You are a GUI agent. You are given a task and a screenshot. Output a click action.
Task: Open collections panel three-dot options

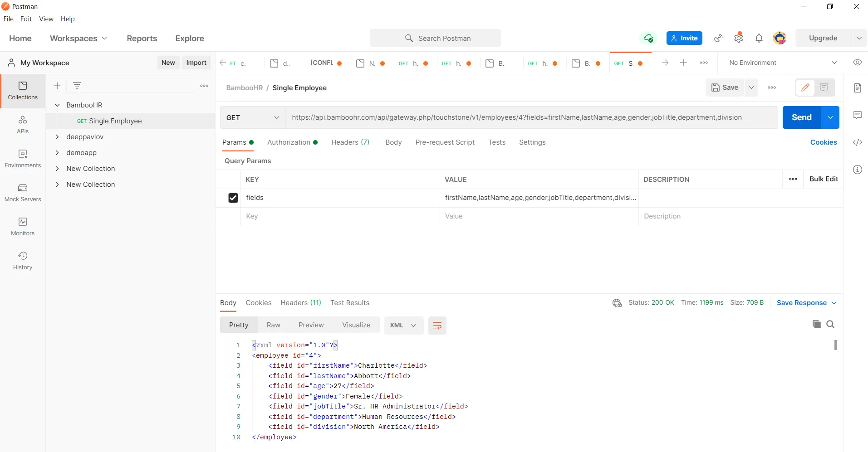[x=204, y=86]
